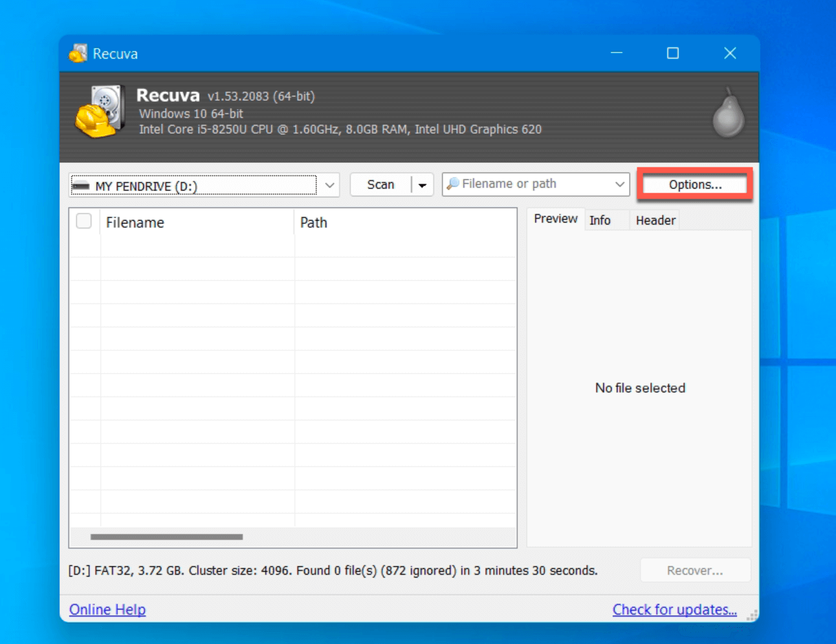Click the Recuva hard-hat drive logo

pos(100,111)
